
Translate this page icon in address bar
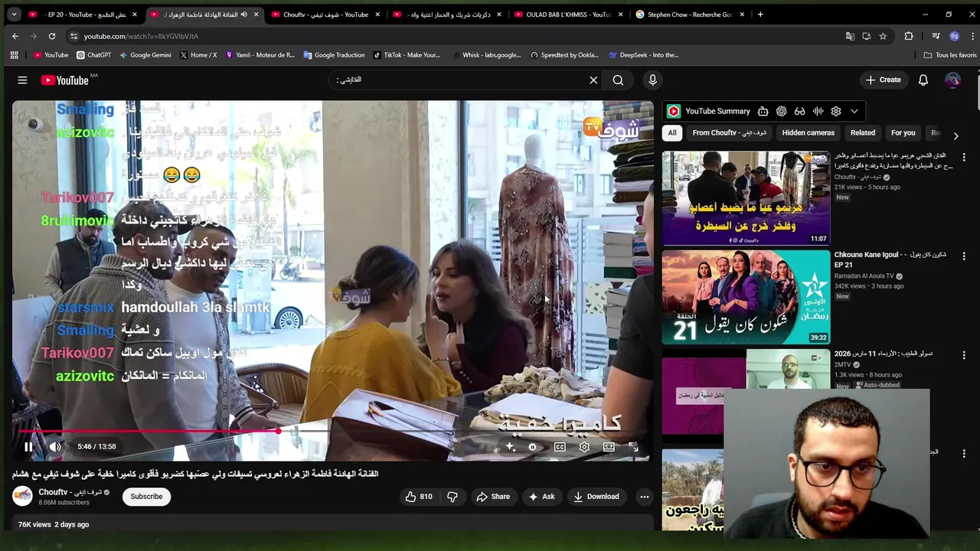(850, 36)
